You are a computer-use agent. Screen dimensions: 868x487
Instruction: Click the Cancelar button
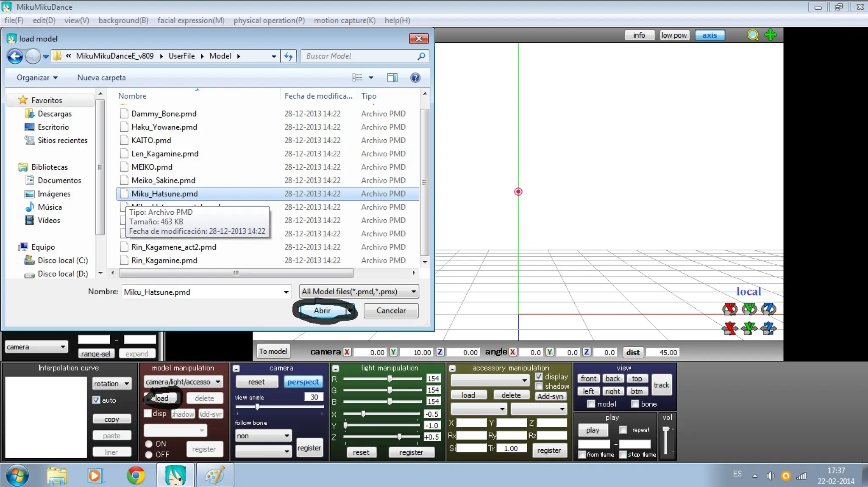click(391, 311)
